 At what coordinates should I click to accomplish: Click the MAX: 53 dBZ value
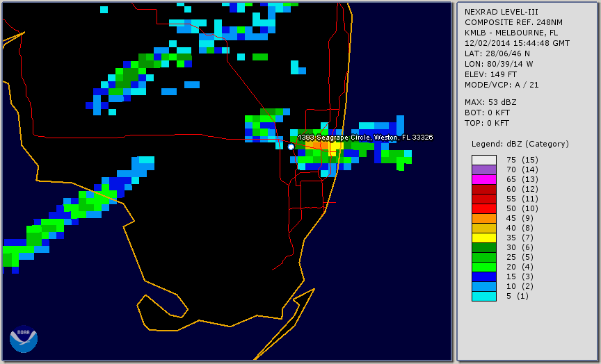(490, 102)
